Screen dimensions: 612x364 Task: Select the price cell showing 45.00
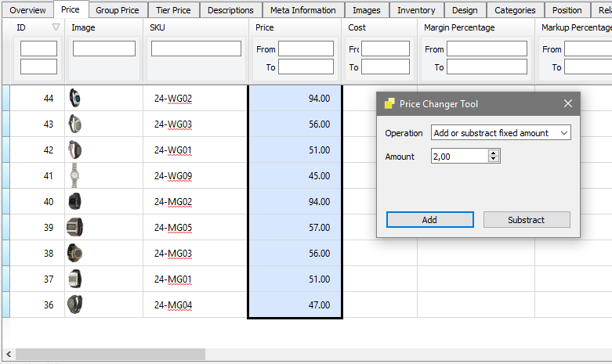pos(295,176)
